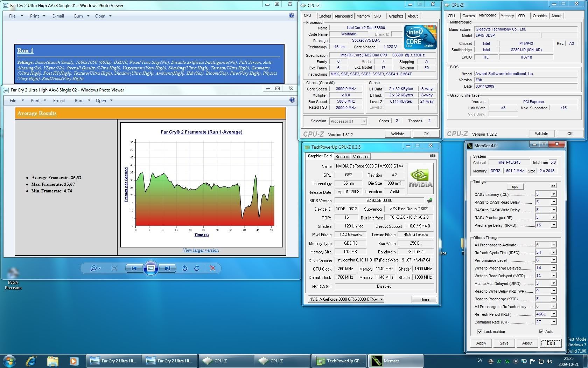The height and width of the screenshot is (368, 588).
Task: Click Save in MemSet
Action: pyautogui.click(x=504, y=343)
